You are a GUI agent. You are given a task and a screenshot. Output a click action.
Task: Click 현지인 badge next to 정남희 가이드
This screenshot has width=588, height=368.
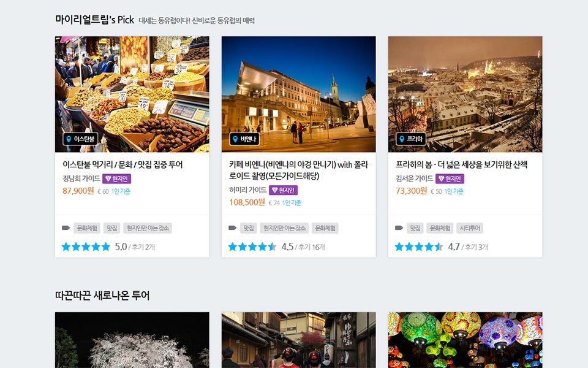click(116, 178)
